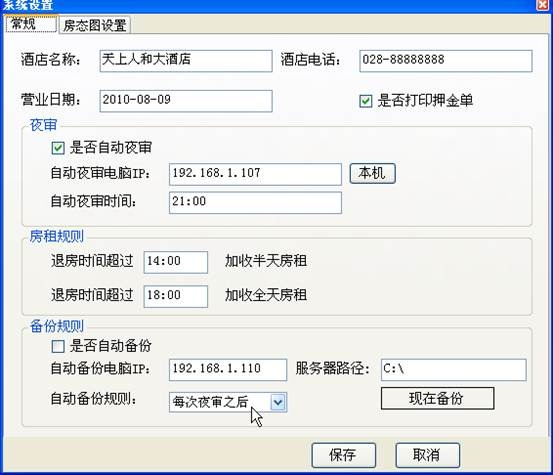Image resolution: width=553 pixels, height=475 pixels.
Task: Click the 营业日期 date field
Action: click(x=186, y=101)
